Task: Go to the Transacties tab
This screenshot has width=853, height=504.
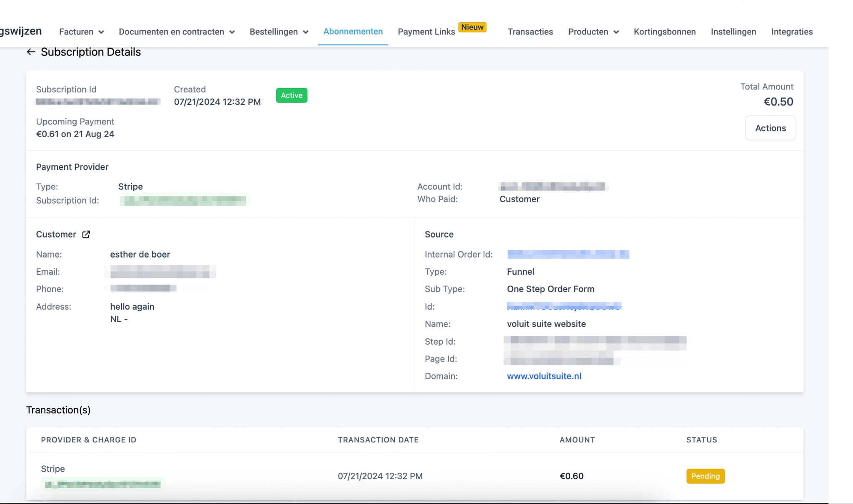Action: click(530, 32)
